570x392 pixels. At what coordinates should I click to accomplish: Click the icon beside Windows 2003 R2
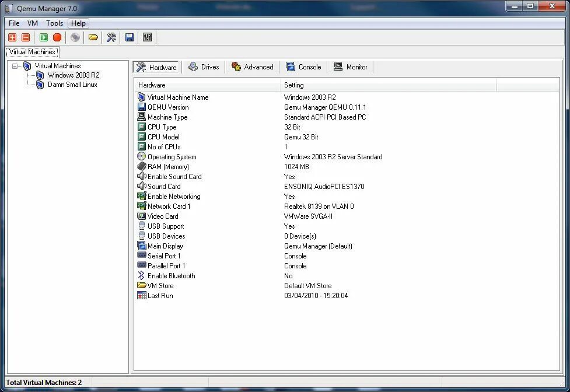[x=40, y=75]
